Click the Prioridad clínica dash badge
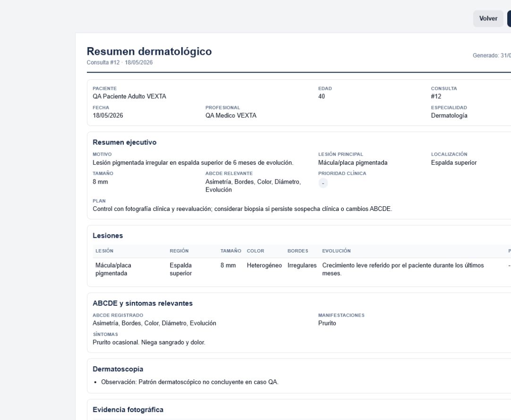The width and height of the screenshot is (511, 420). (x=323, y=183)
